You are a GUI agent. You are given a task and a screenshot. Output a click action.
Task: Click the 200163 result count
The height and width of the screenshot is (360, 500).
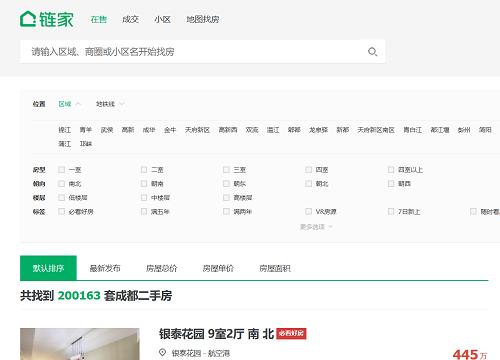click(79, 295)
